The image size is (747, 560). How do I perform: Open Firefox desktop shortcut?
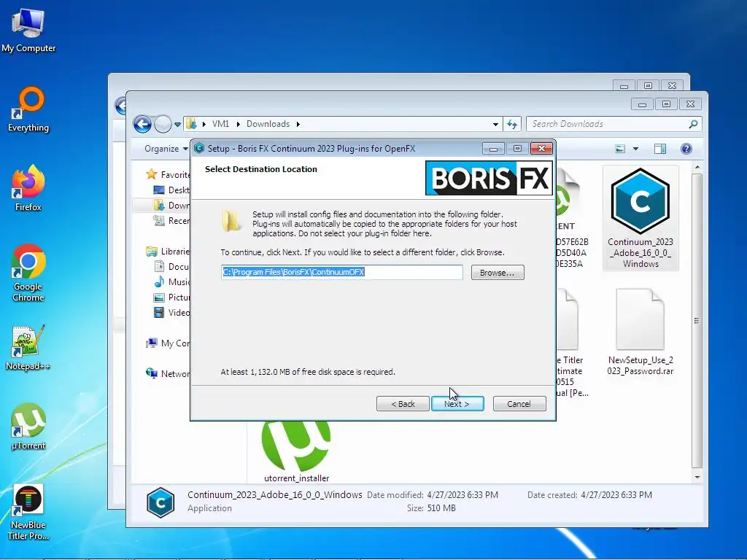tap(28, 189)
